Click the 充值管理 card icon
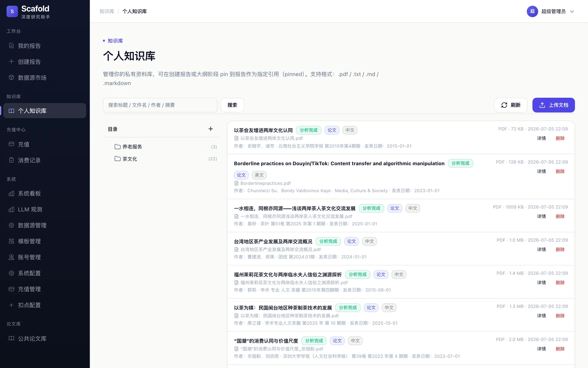588x368 pixels. pyautogui.click(x=11, y=289)
